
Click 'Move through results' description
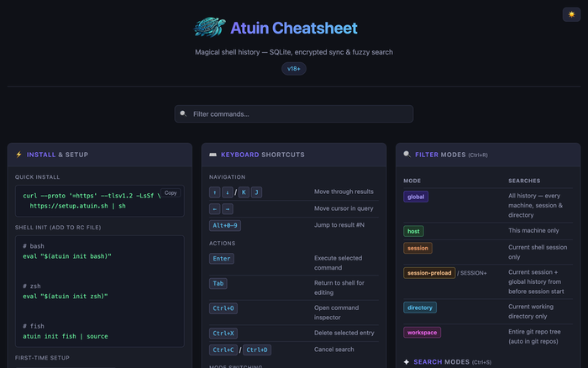pyautogui.click(x=344, y=192)
